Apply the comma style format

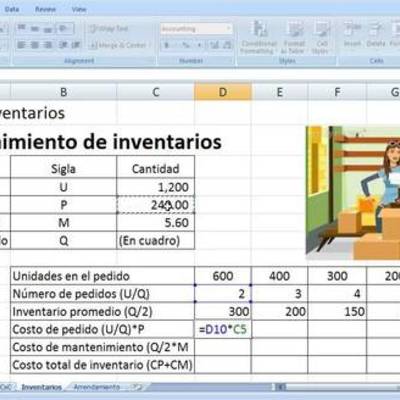[199, 45]
